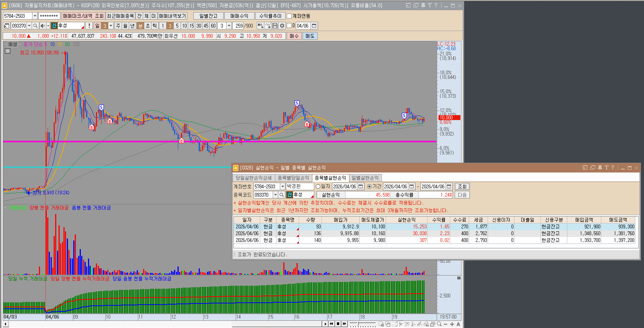Viewport: 644px width, 328px height.
Task: Click the chart horizontal scrollbar left arrow
Action: [6, 324]
